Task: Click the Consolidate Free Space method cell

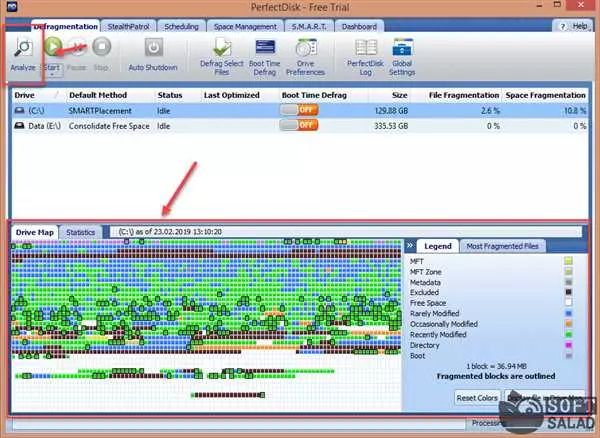Action: pos(109,126)
